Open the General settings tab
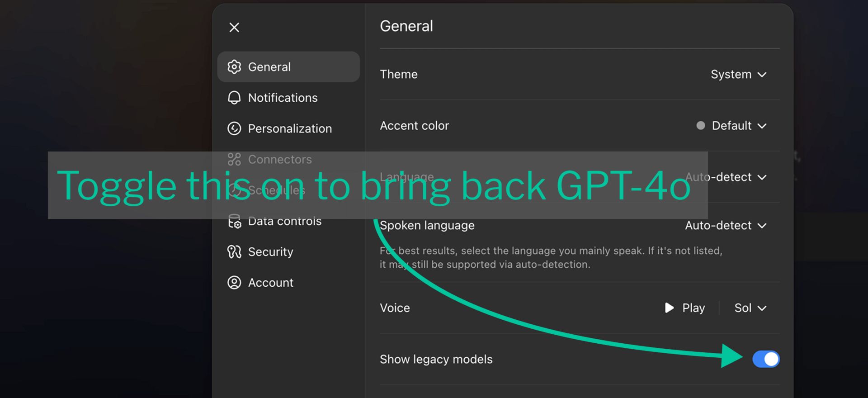This screenshot has height=398, width=868. click(288, 67)
